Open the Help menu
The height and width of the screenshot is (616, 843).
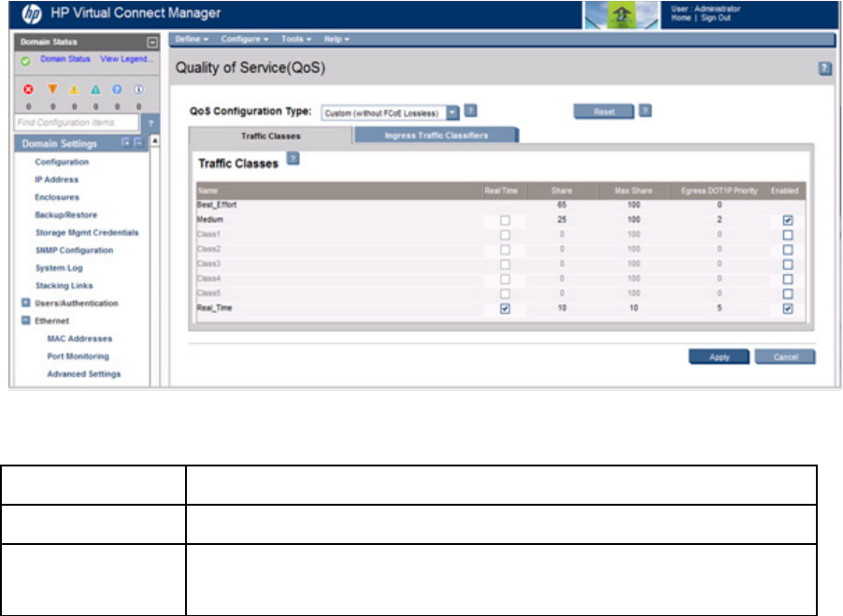coord(336,39)
